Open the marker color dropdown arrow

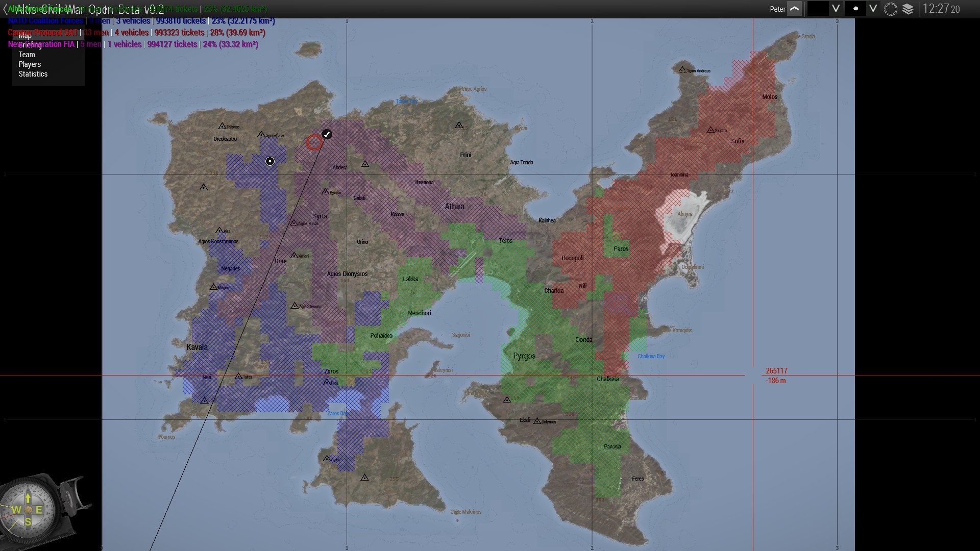point(836,9)
